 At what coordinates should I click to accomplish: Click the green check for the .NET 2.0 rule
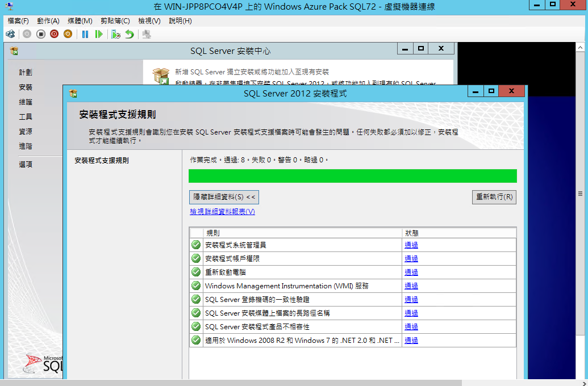tap(196, 340)
